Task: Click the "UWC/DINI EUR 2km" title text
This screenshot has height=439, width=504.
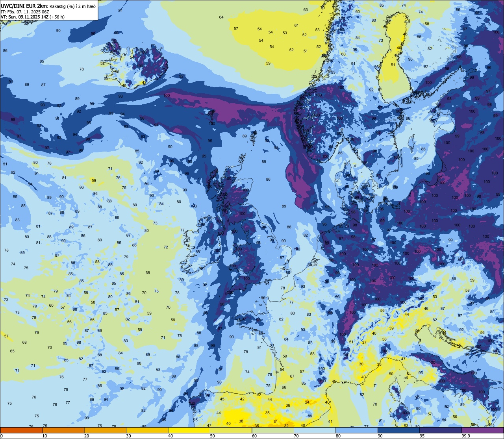Action: tap(24, 6)
